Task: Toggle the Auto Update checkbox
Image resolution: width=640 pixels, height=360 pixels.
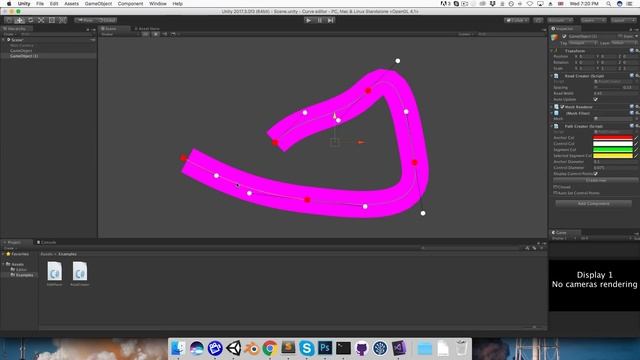Action: click(x=596, y=99)
